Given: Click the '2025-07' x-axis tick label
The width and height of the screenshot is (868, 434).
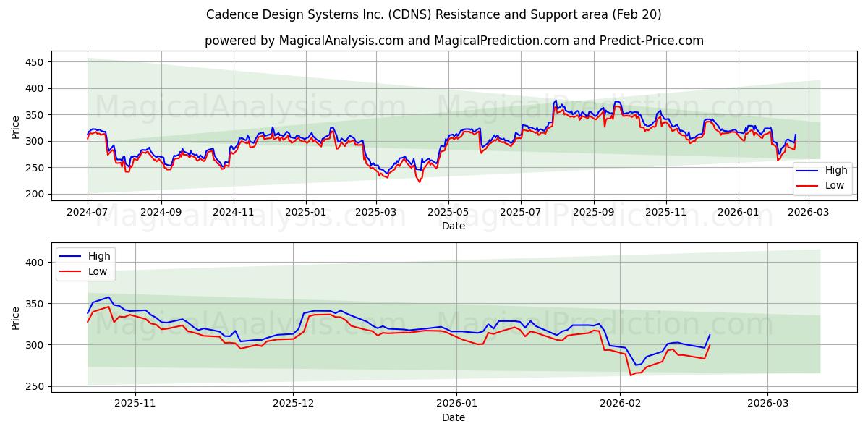Looking at the screenshot, I should pyautogui.click(x=521, y=213).
